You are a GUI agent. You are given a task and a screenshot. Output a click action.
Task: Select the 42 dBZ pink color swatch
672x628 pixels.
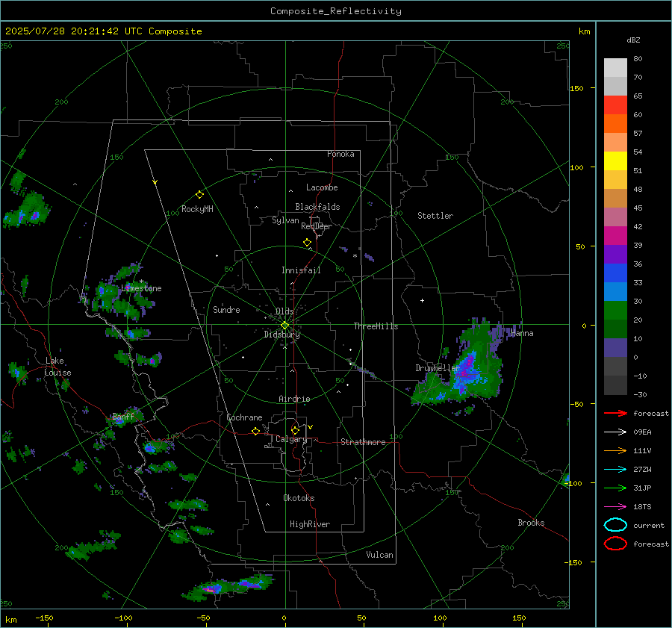point(615,217)
